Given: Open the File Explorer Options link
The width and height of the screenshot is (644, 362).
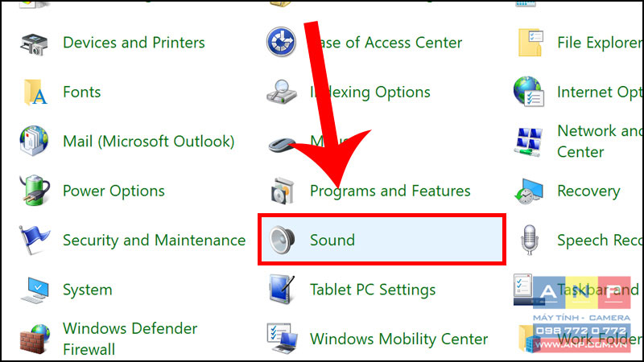Looking at the screenshot, I should [x=600, y=43].
